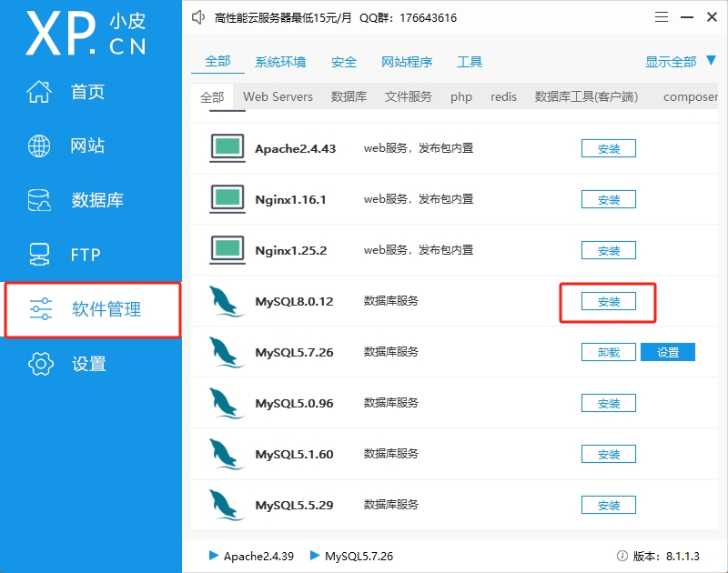The image size is (728, 573).
Task: Click the MySQL5.1.60 dolphin icon
Action: tap(226, 455)
